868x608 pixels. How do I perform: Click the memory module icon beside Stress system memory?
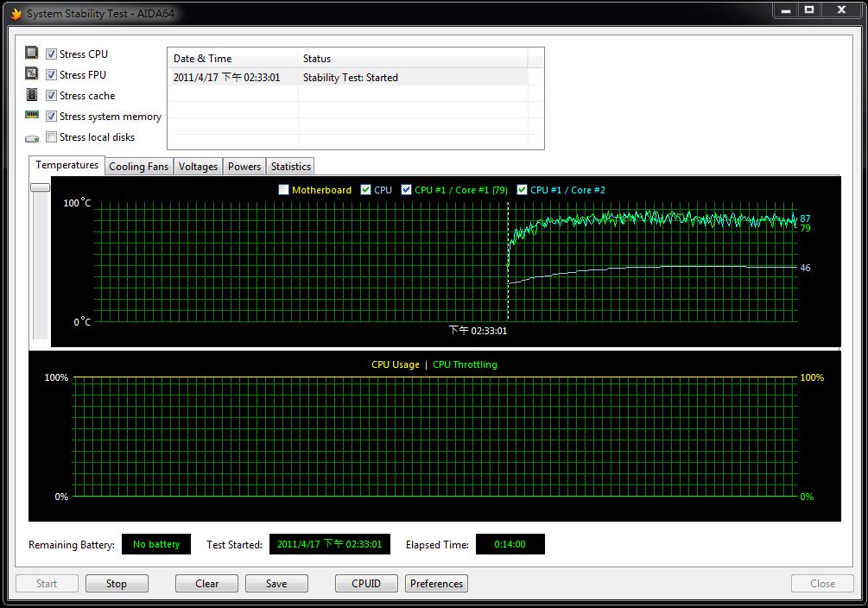(32, 115)
